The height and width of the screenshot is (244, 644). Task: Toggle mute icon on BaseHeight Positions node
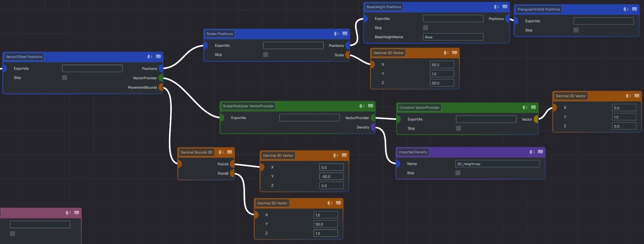pos(496,7)
